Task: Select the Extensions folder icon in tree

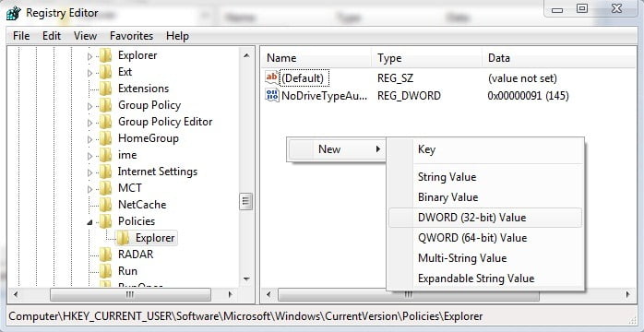Action: tap(105, 89)
